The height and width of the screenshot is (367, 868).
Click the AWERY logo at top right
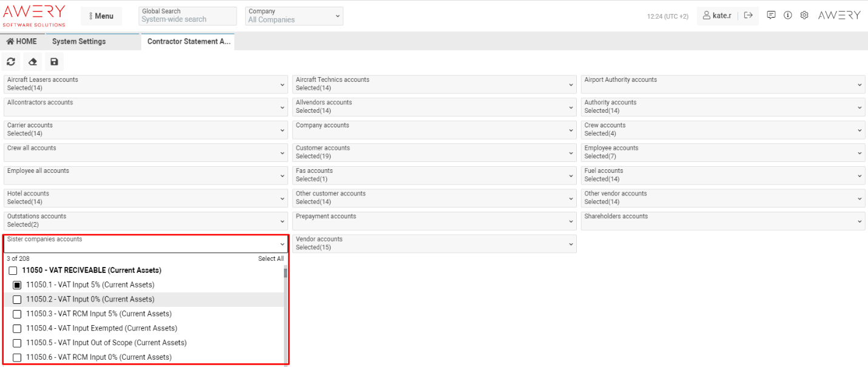[839, 15]
